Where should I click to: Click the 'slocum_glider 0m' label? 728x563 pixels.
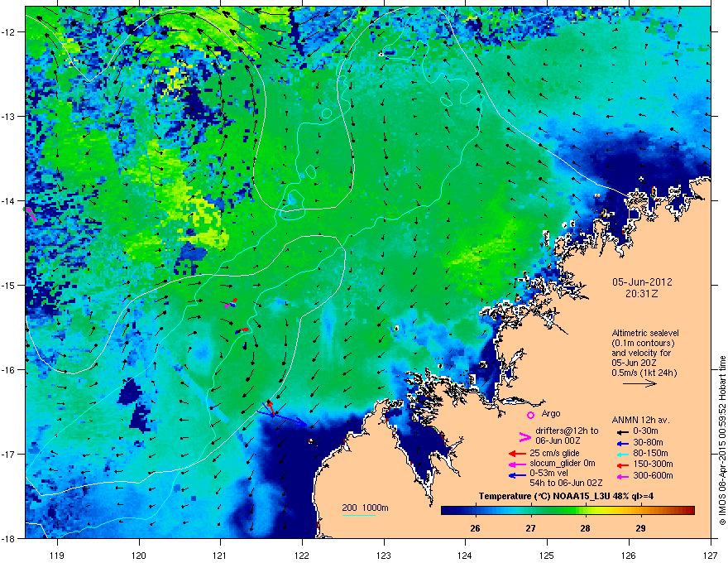(563, 464)
